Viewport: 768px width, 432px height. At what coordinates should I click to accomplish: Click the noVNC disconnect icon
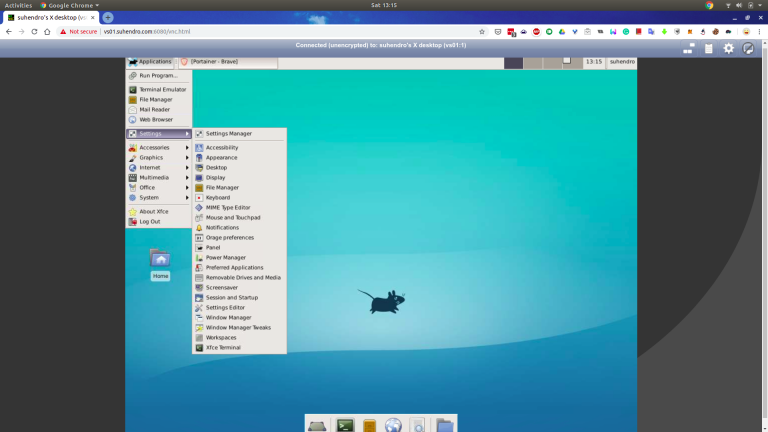tap(748, 48)
